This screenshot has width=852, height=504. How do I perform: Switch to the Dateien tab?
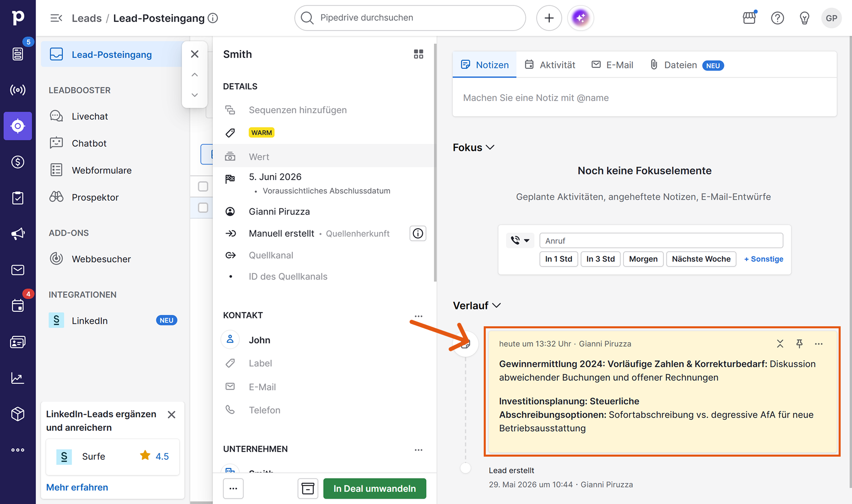pos(687,65)
